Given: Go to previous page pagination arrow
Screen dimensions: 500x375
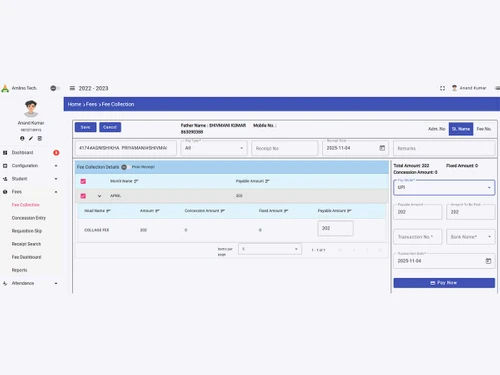Looking at the screenshot, I should pyautogui.click(x=354, y=250).
